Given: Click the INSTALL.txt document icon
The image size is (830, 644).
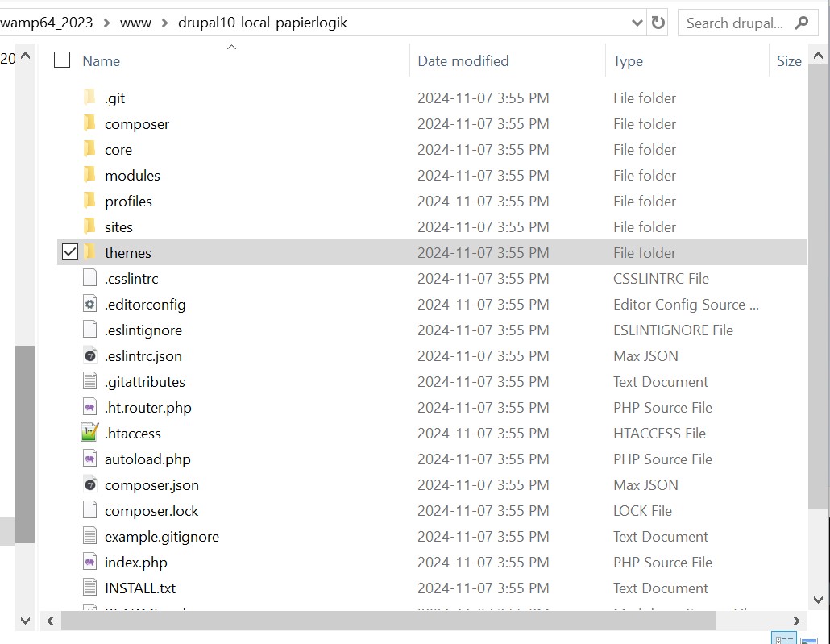Looking at the screenshot, I should click(x=89, y=588).
